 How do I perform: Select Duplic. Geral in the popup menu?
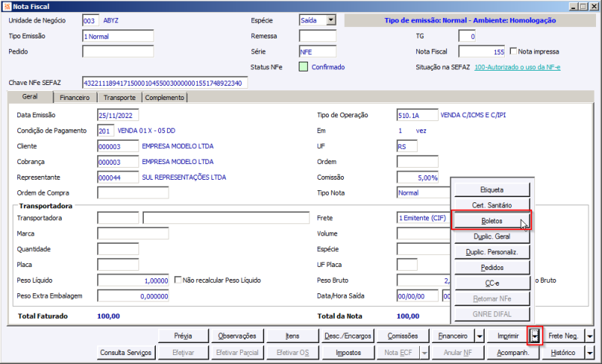coord(492,237)
